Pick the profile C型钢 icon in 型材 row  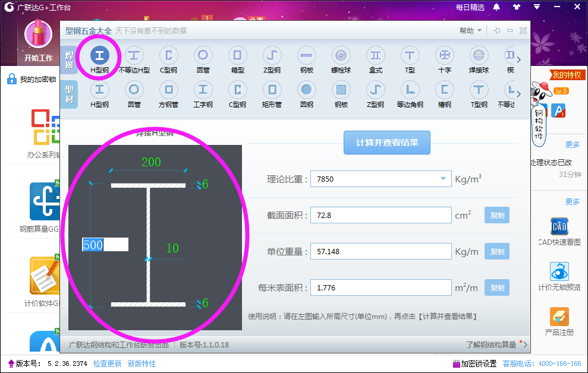pyautogui.click(x=237, y=90)
